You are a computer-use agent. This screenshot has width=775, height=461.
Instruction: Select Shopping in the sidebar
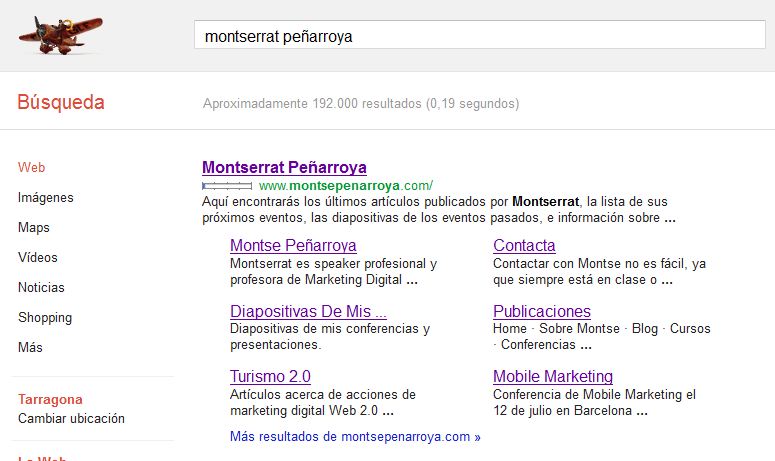pos(45,318)
